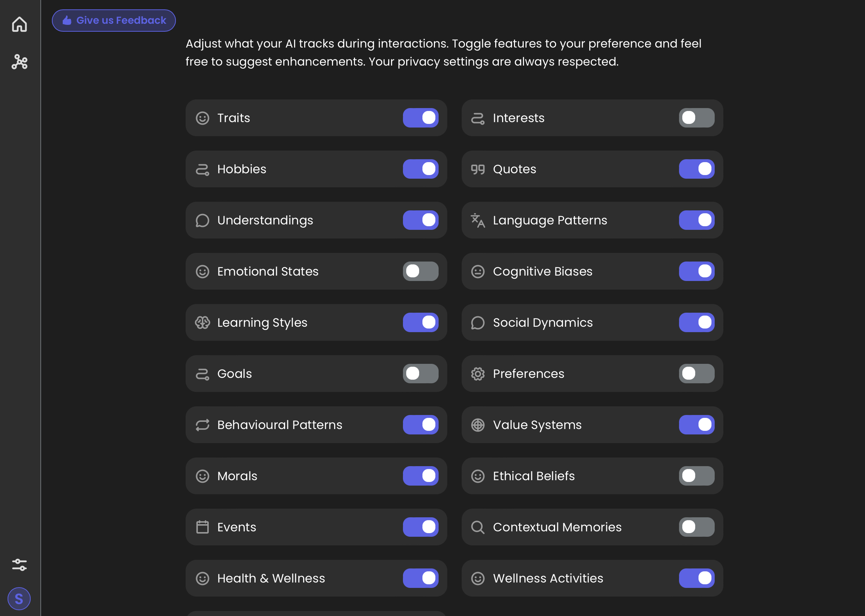Open the Home icon in sidebar
This screenshot has height=616, width=865.
click(19, 24)
